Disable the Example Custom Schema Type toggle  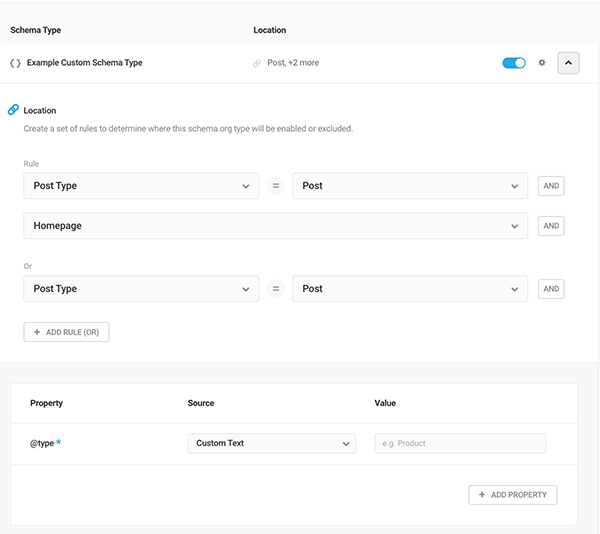[514, 62]
